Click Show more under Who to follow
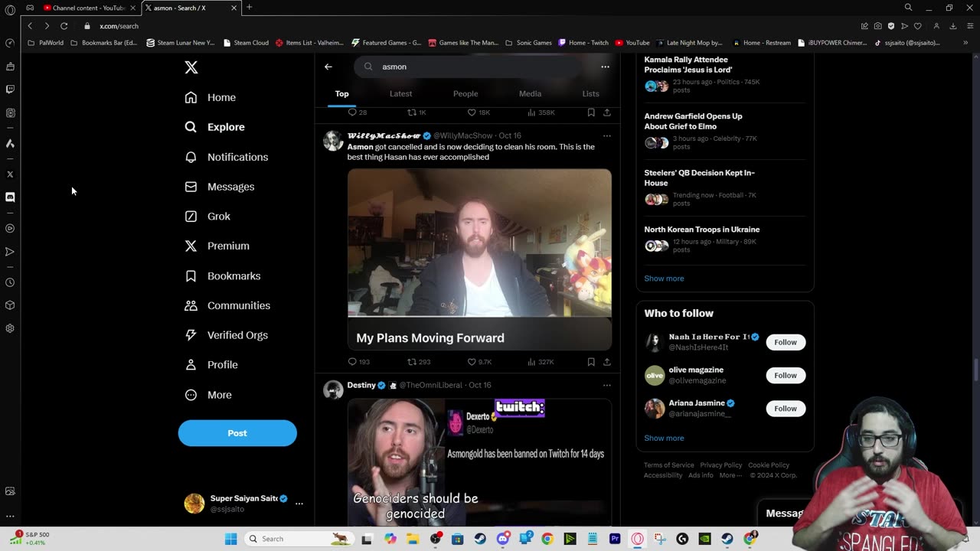 click(664, 439)
